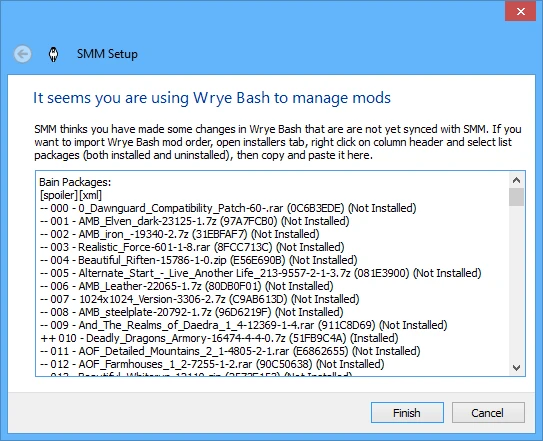Click the 012 AOF_Farmhouses line

coord(212,364)
